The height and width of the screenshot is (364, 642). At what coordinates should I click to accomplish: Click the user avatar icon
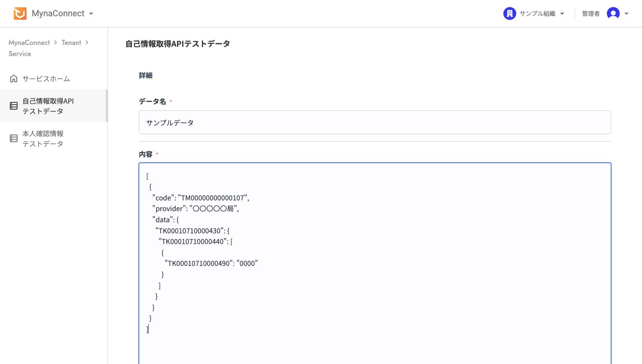coord(613,14)
